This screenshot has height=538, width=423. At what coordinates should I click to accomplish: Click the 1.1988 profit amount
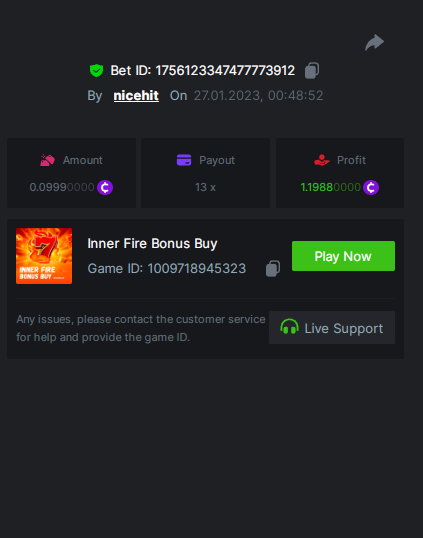[x=330, y=187]
